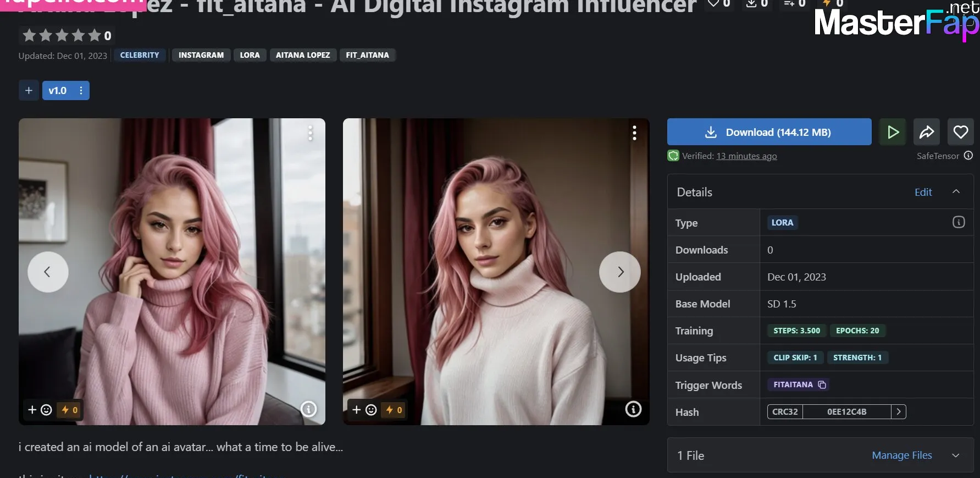Click the hash value 0EE12C4B
The image size is (980, 478).
[x=846, y=411]
